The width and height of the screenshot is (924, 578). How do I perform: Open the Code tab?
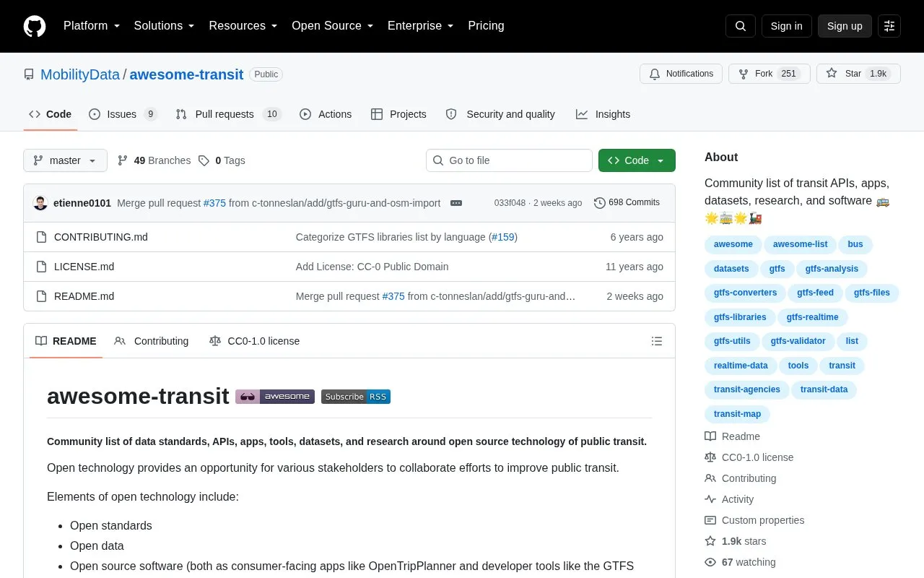click(51, 114)
